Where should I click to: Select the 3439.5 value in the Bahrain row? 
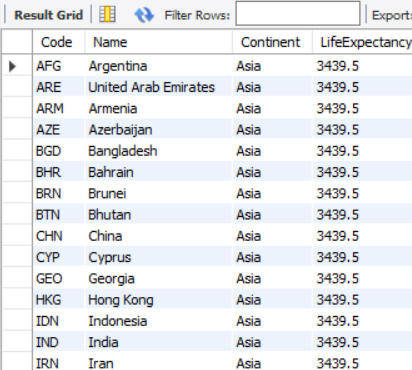click(x=362, y=172)
